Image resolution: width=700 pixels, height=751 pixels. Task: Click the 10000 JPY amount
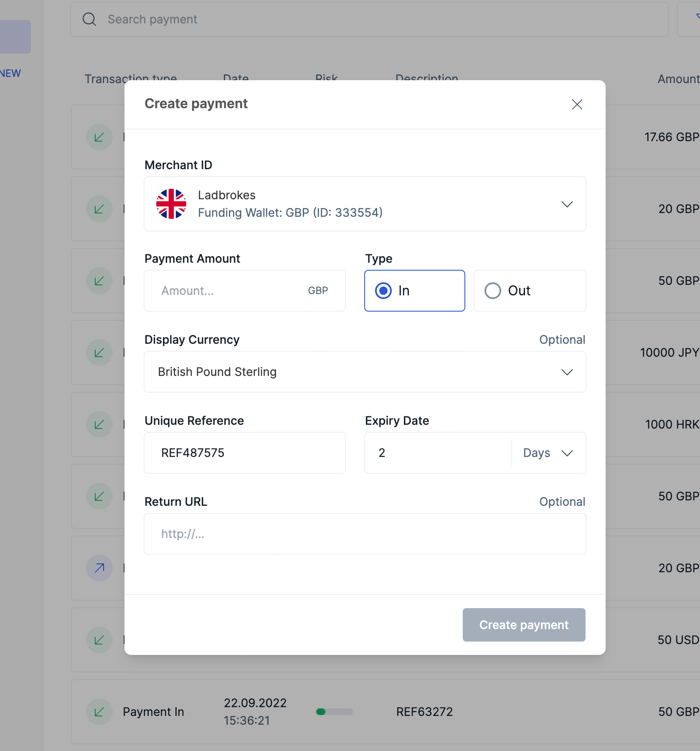pos(670,353)
